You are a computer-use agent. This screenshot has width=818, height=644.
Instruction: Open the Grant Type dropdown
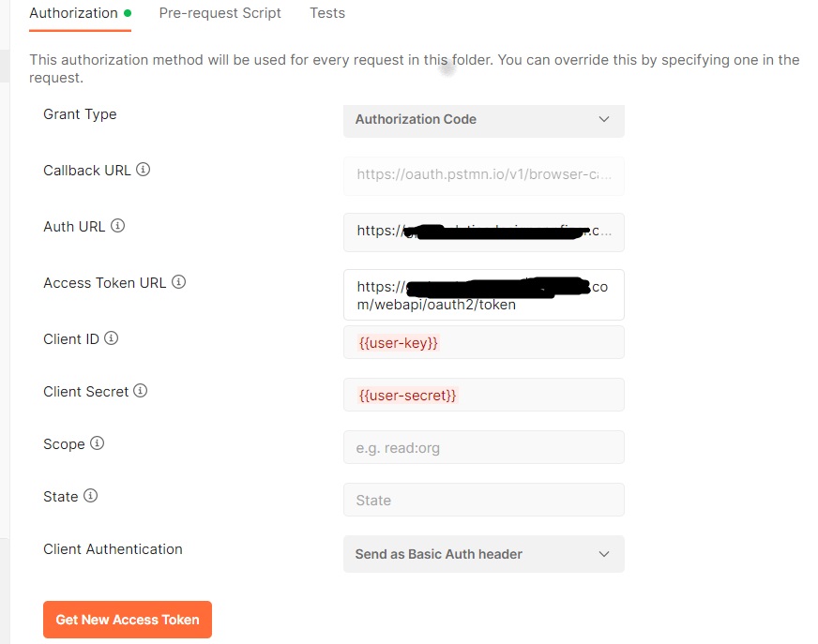coord(483,121)
